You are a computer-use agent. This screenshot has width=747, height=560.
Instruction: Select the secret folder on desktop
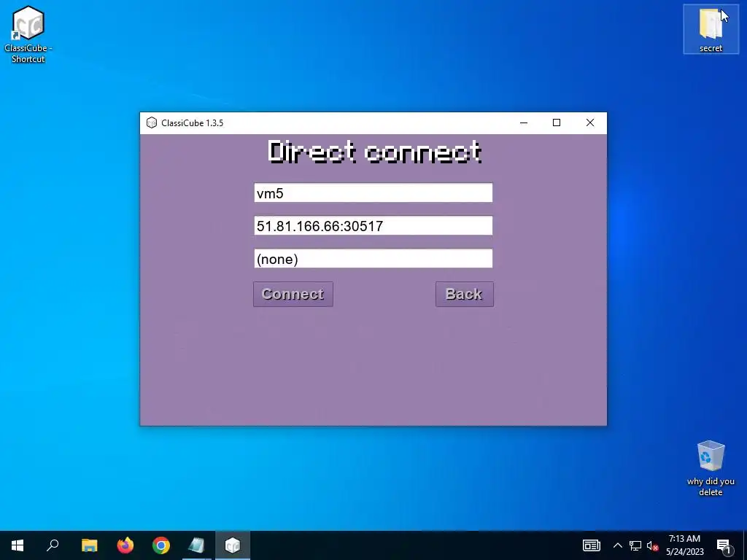point(711,29)
